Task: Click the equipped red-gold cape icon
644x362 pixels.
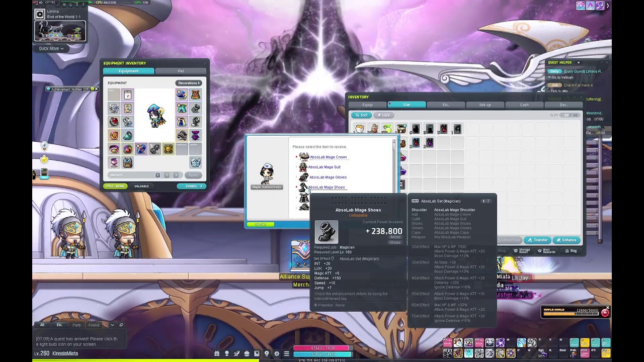Action: coord(195,95)
